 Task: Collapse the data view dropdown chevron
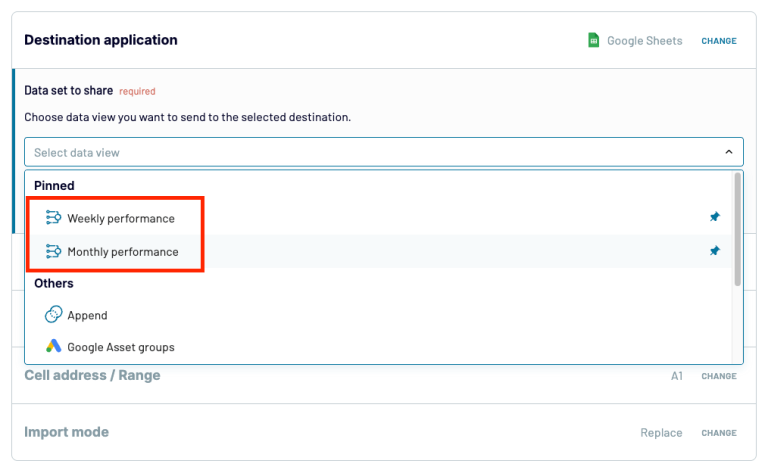pyautogui.click(x=728, y=152)
